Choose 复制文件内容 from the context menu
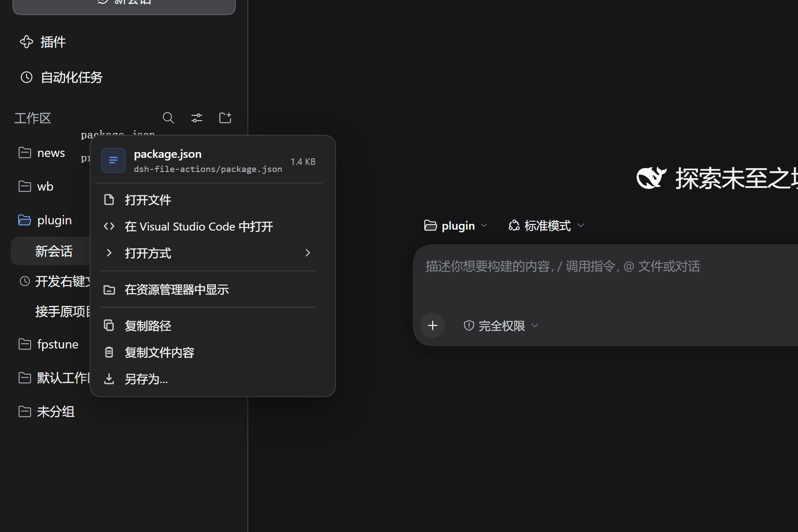Viewport: 798px width, 532px height. 208,352
